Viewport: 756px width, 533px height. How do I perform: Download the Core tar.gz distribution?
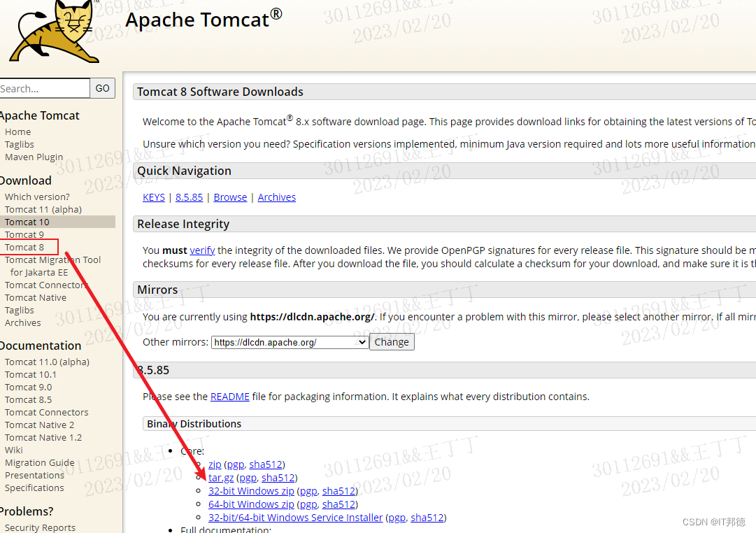(221, 478)
